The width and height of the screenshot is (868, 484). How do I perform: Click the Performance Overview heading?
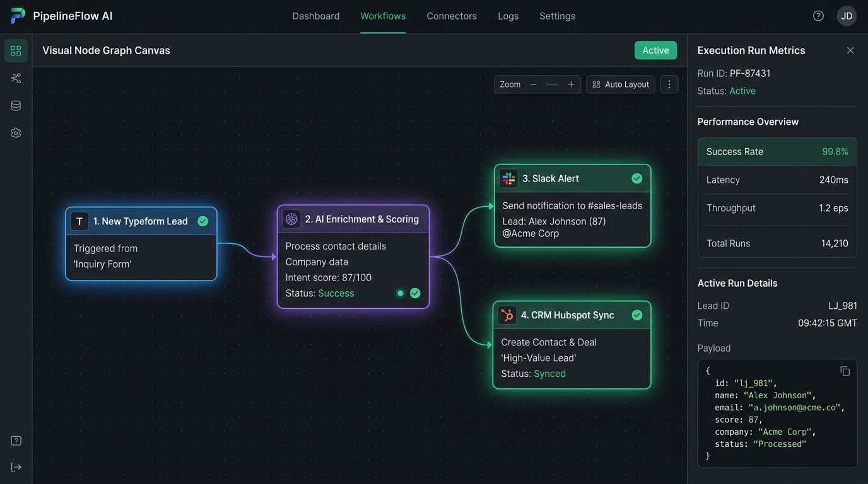click(748, 122)
